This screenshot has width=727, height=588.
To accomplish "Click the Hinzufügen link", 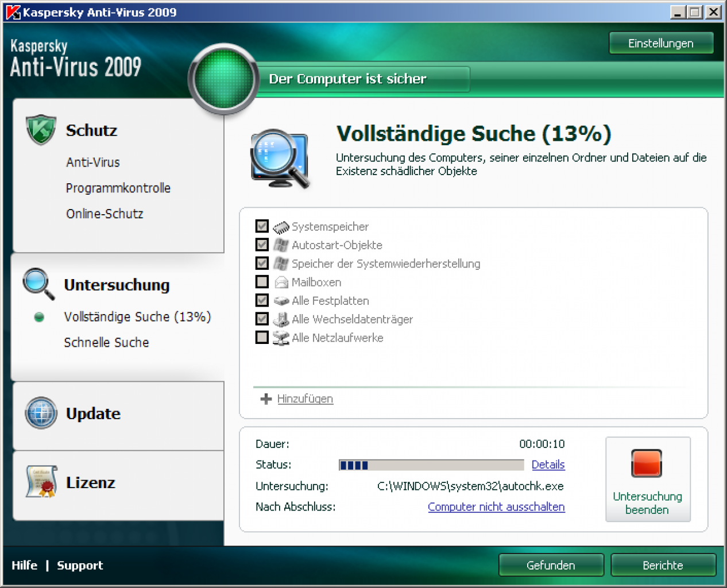I will [305, 399].
